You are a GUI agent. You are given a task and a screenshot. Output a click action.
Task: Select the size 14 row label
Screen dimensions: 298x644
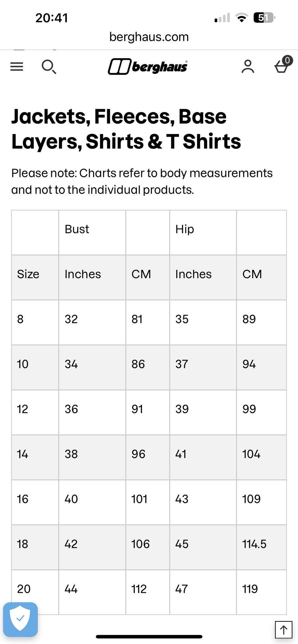[x=22, y=454]
